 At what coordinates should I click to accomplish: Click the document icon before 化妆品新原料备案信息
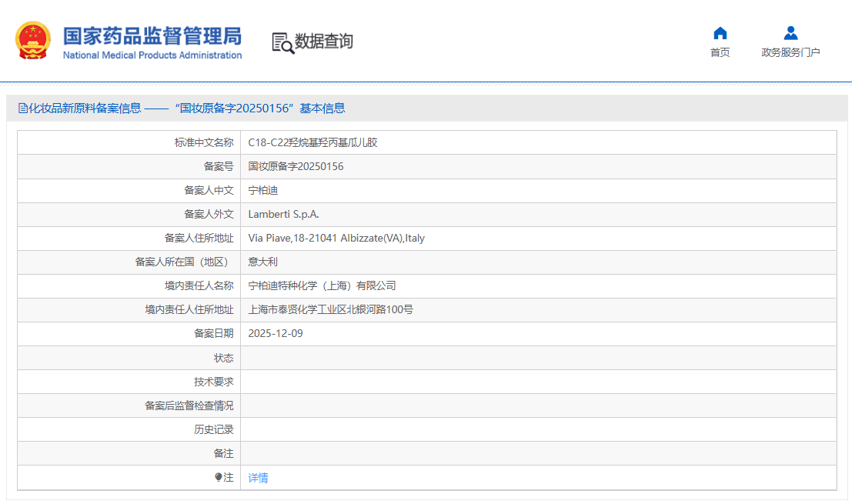click(x=23, y=108)
